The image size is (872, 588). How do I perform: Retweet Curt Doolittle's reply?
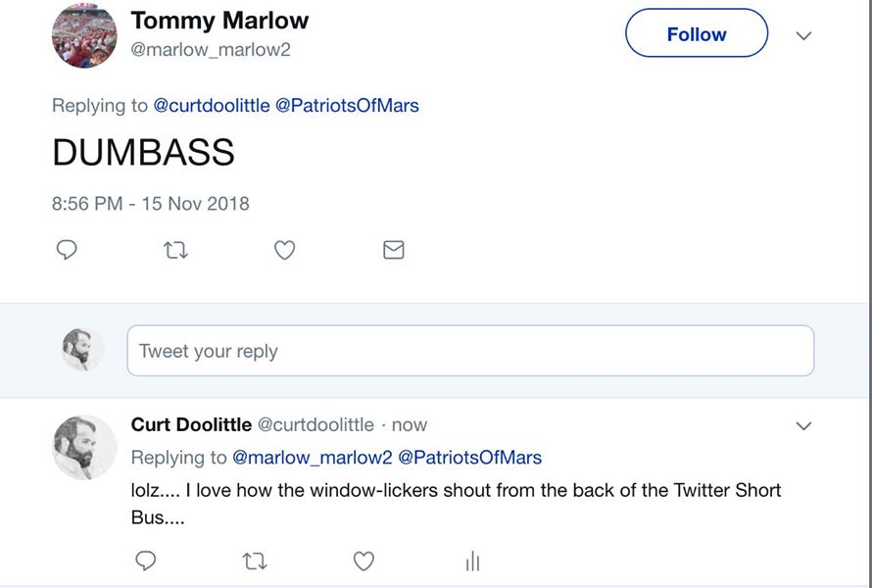[x=255, y=561]
